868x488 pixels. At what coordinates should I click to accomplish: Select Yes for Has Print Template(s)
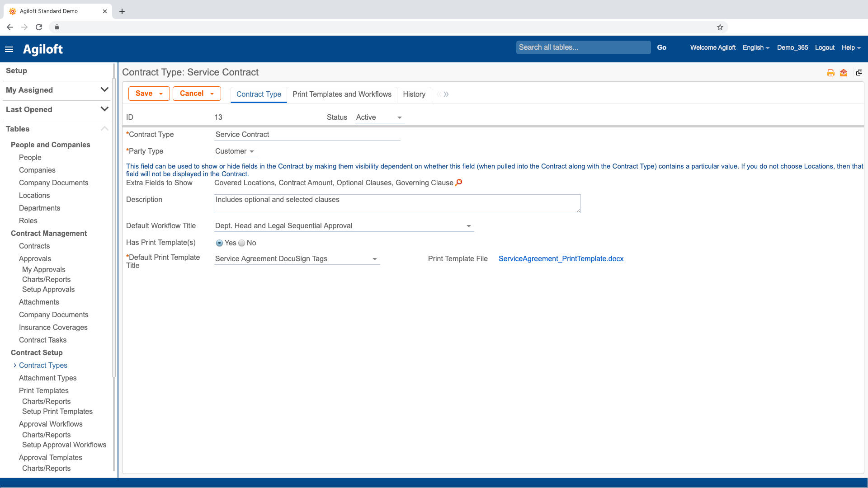pyautogui.click(x=220, y=243)
